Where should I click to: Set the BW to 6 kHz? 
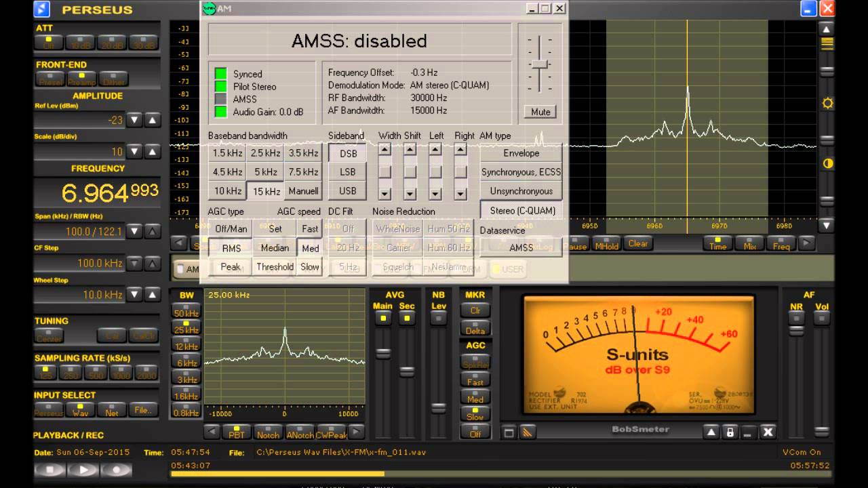click(x=186, y=361)
